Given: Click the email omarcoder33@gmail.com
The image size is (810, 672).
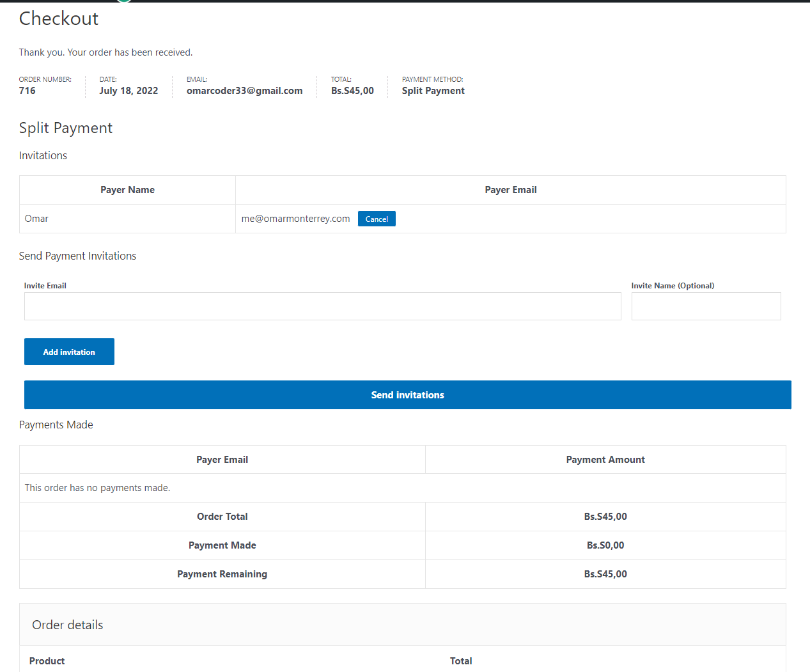Looking at the screenshot, I should 245,90.
